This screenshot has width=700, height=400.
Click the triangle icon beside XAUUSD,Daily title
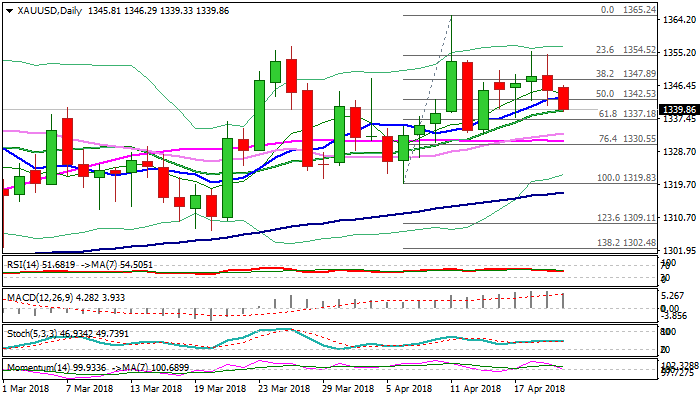(x=7, y=9)
